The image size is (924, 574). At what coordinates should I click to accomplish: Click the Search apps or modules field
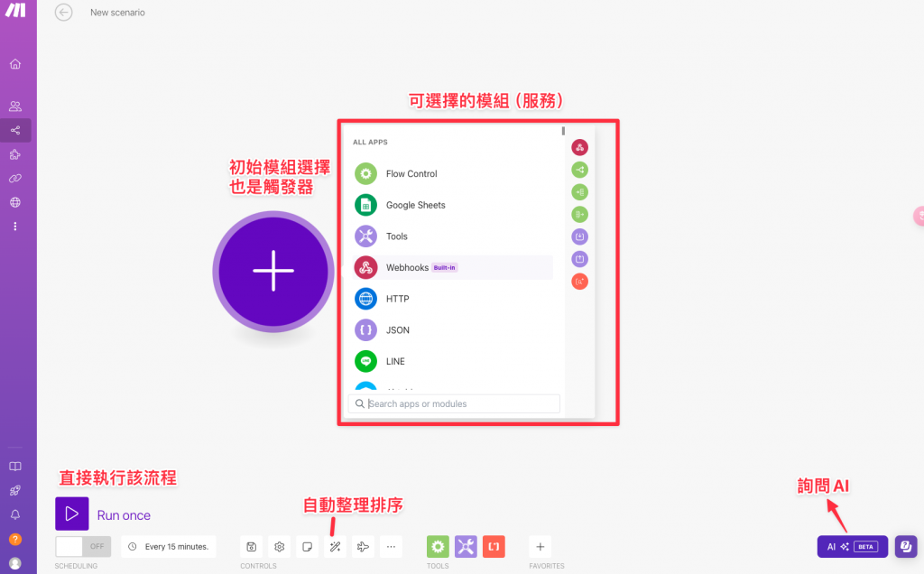pos(454,403)
